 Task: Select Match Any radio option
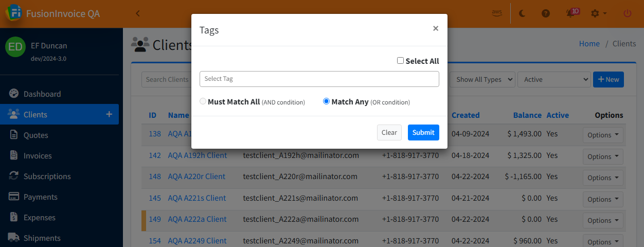tap(326, 101)
